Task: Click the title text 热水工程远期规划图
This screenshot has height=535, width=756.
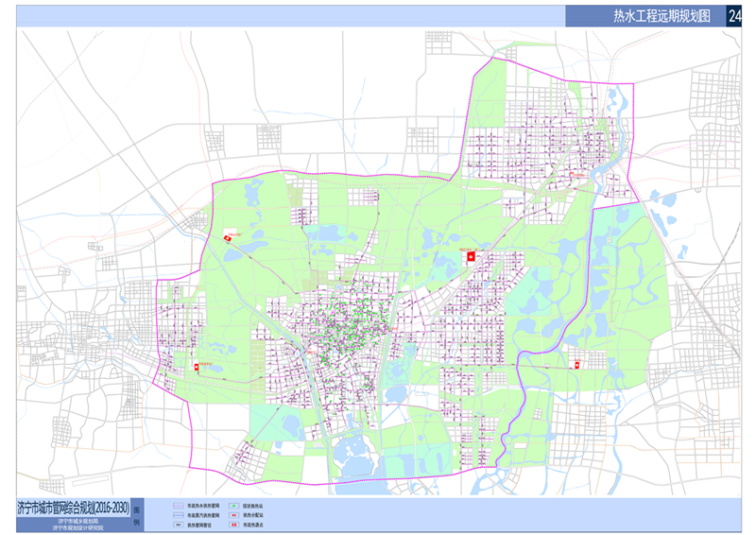Action: (662, 16)
